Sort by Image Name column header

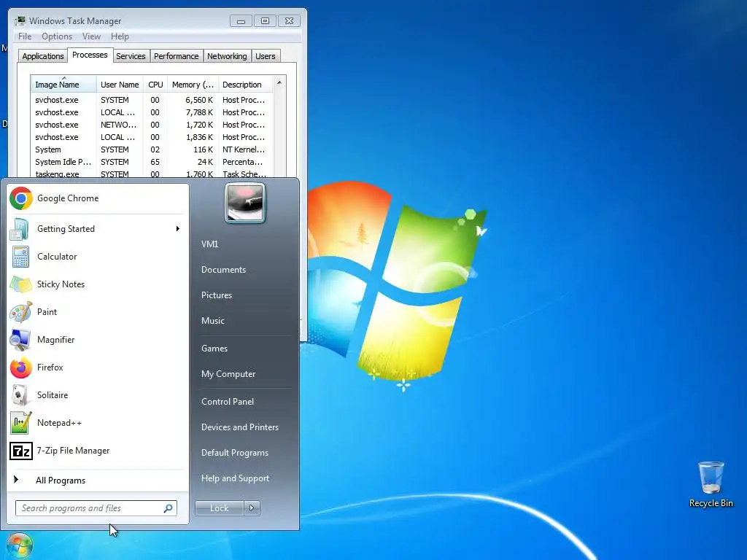64,85
